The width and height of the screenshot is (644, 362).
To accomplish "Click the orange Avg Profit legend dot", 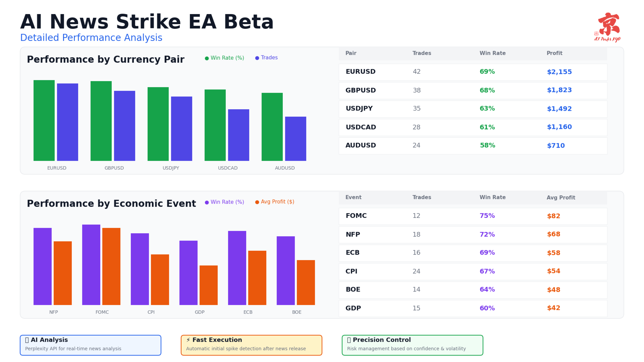I will pos(257,202).
